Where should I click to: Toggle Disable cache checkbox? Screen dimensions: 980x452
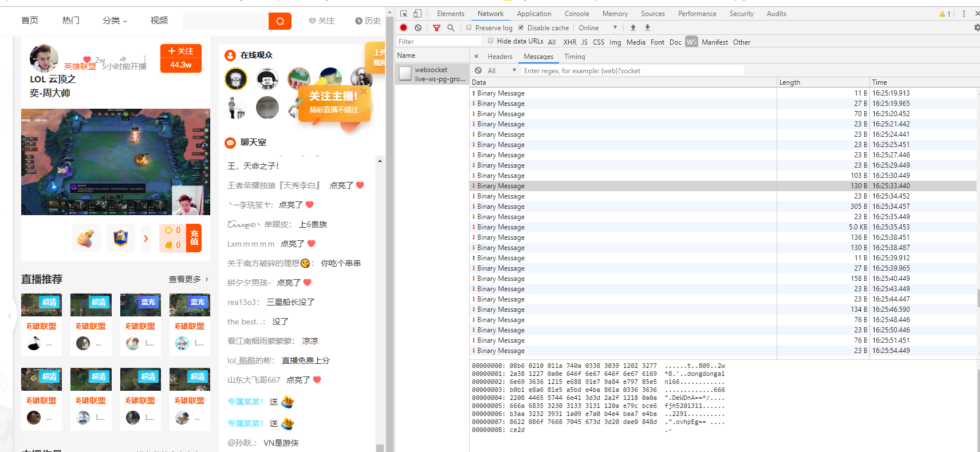tap(521, 27)
